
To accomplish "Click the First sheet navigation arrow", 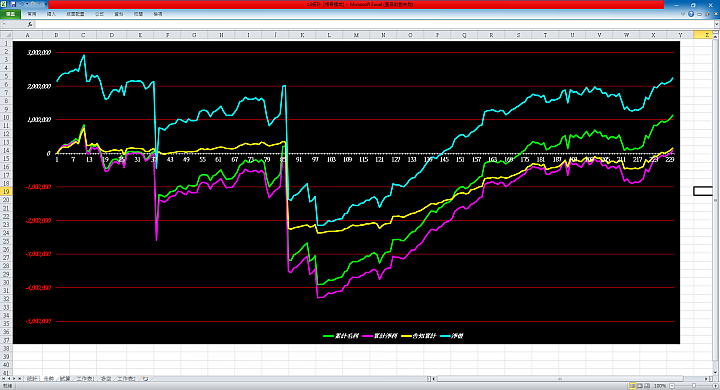I will tap(3, 379).
